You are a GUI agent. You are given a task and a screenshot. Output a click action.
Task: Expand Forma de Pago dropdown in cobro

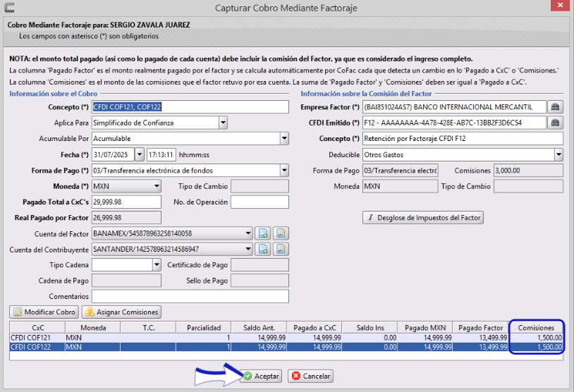pyautogui.click(x=284, y=170)
